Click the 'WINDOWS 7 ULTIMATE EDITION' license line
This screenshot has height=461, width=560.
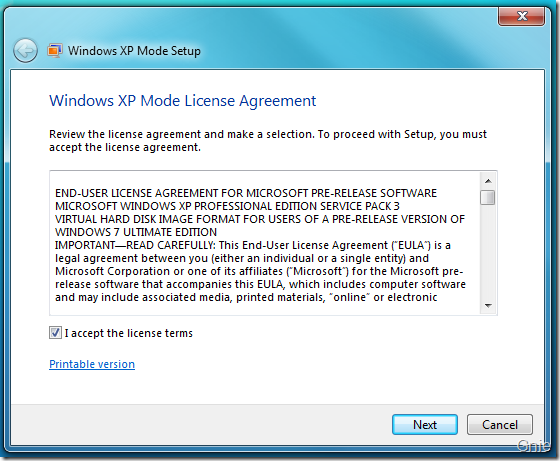coord(136,232)
